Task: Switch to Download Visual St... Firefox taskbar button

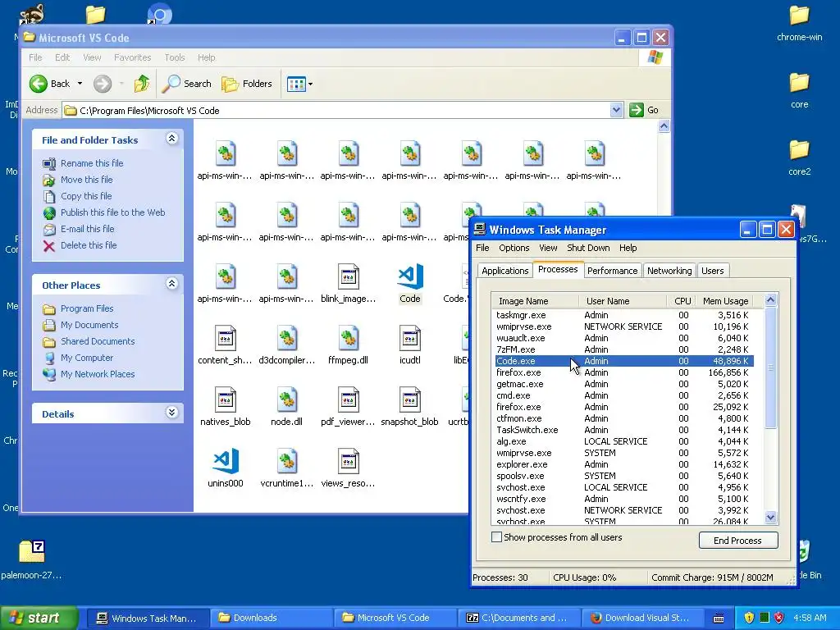Action: coord(641,618)
